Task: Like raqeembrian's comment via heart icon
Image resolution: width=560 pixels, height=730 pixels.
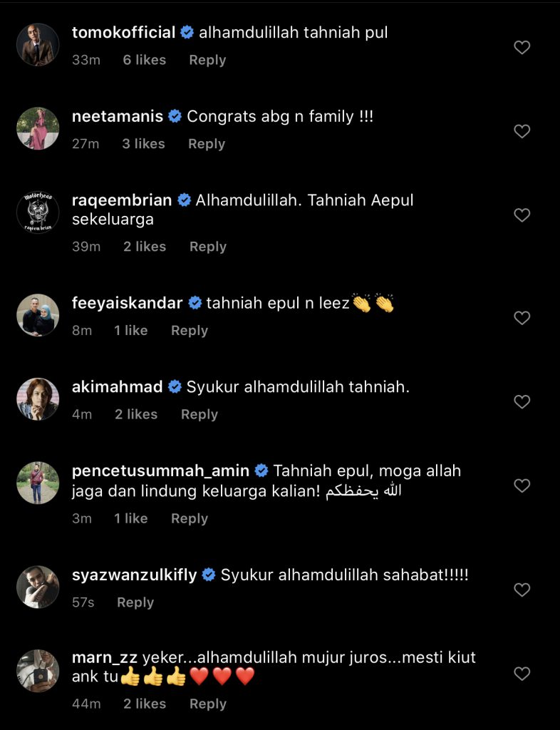Action: click(x=522, y=215)
